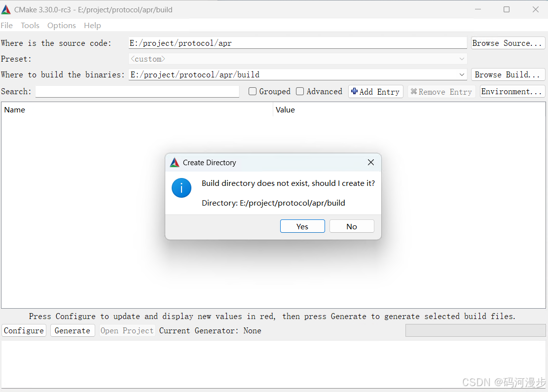This screenshot has width=548, height=392.
Task: Click Remove Entry button
Action: tap(441, 92)
